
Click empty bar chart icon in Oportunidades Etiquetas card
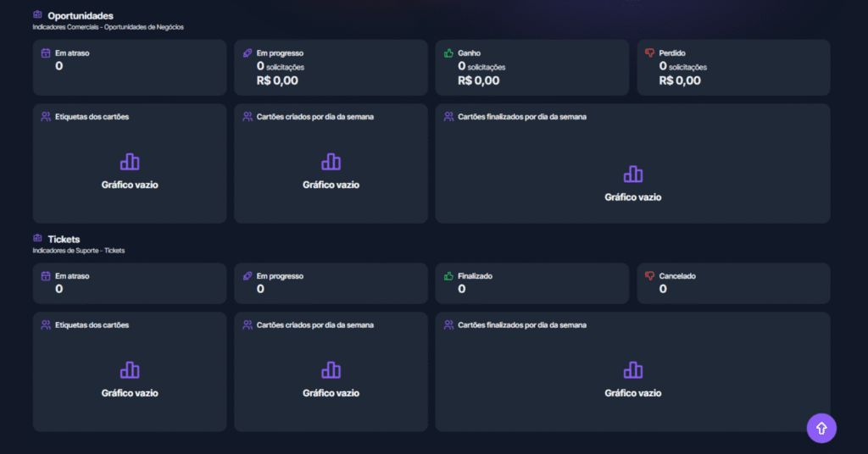click(130, 162)
